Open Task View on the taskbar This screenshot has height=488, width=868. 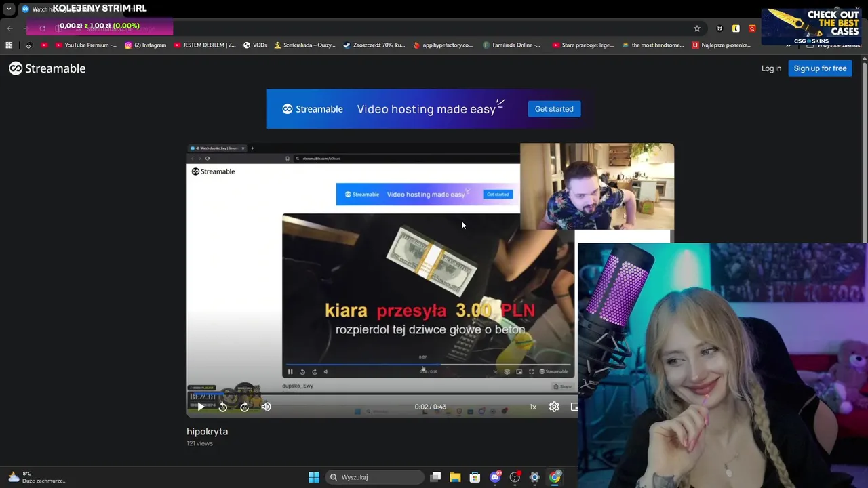pos(436,477)
